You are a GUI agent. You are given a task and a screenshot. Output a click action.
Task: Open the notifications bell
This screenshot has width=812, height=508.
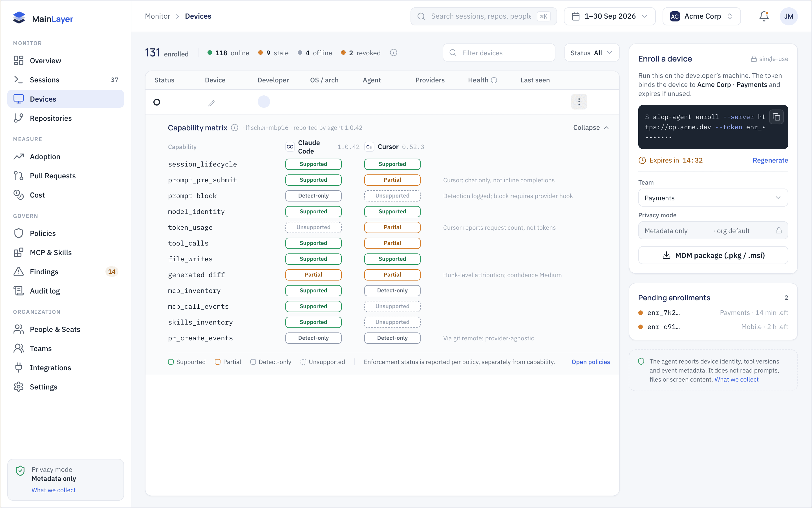(x=764, y=16)
